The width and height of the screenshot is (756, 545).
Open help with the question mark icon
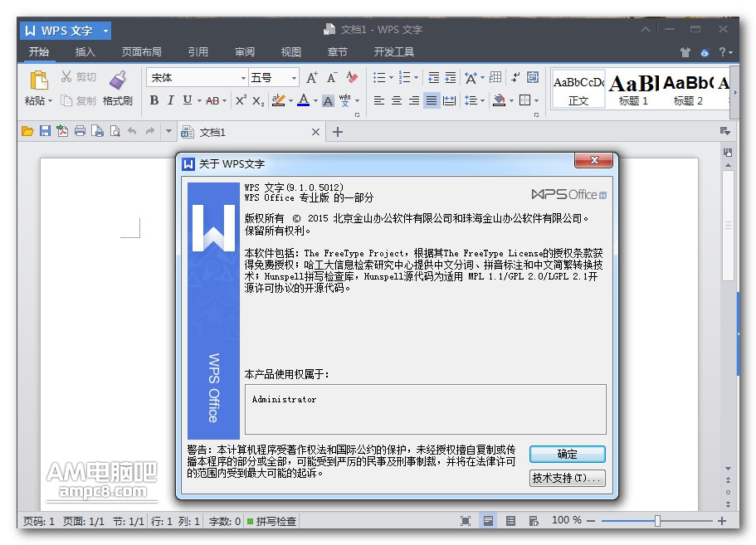click(722, 52)
